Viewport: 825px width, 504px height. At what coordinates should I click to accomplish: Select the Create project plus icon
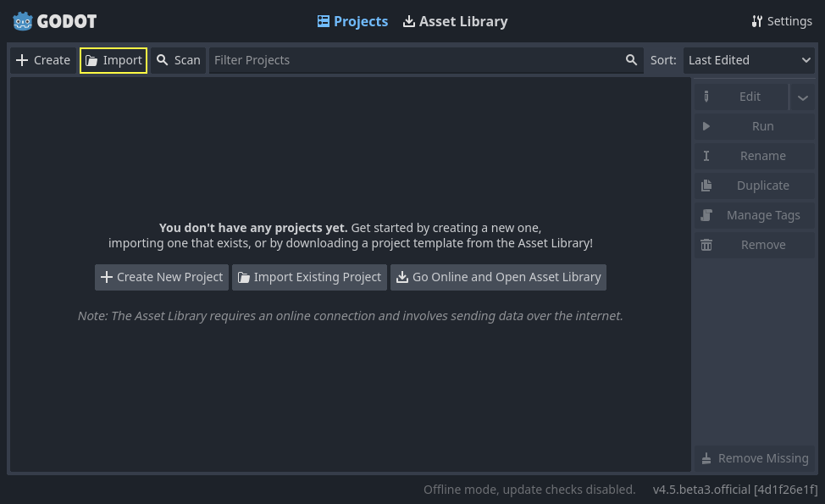click(x=22, y=60)
